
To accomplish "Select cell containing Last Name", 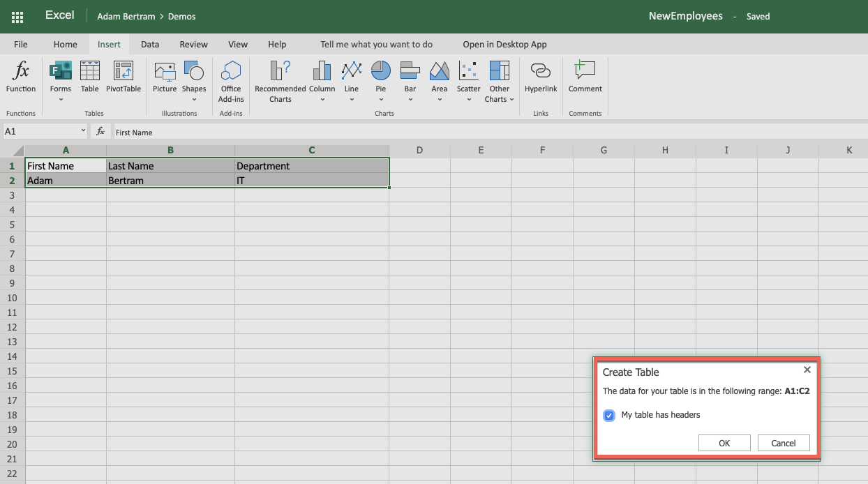I will pyautogui.click(x=170, y=166).
